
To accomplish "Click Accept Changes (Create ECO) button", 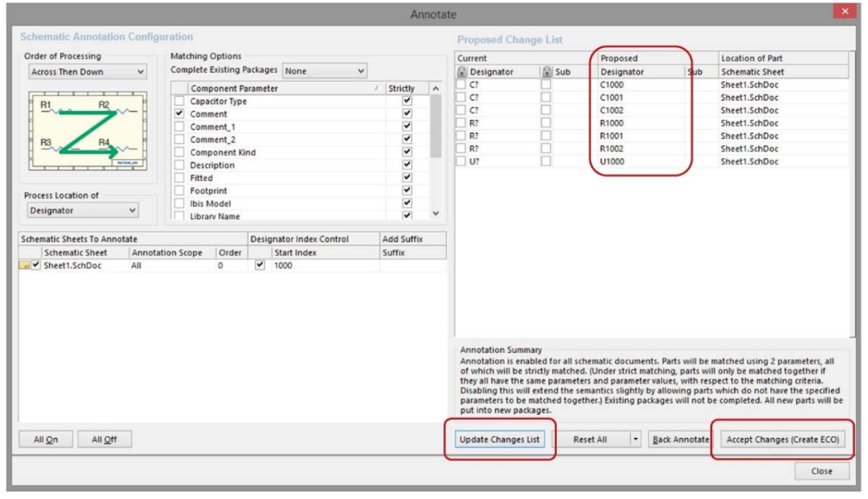I will coord(782,439).
